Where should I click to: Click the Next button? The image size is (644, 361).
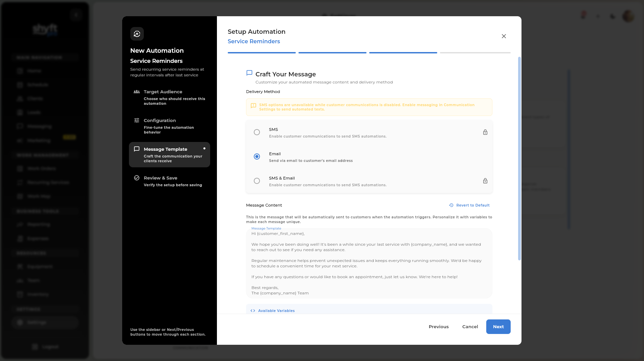[498, 327]
